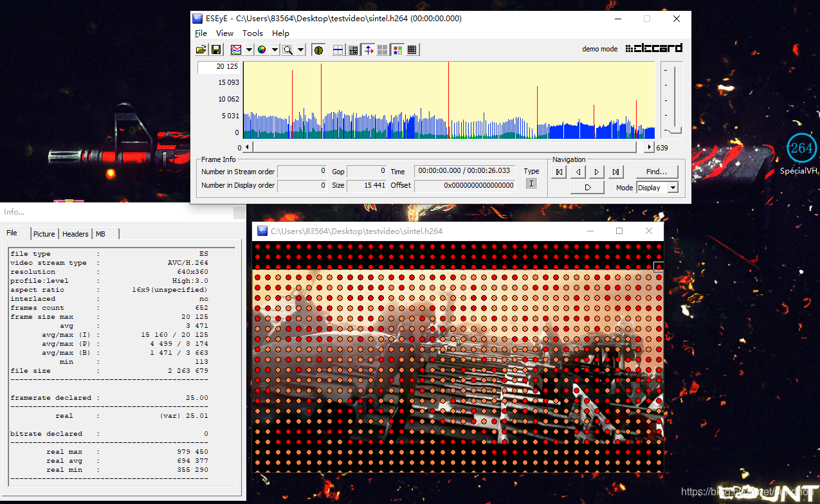Toggle the blue slice lines icon
820x504 pixels.
coord(338,50)
